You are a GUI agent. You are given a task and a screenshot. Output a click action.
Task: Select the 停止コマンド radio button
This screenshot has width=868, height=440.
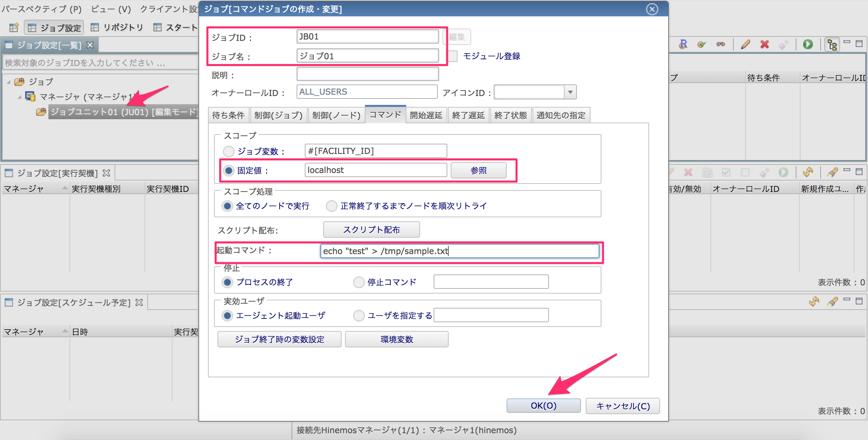(359, 282)
